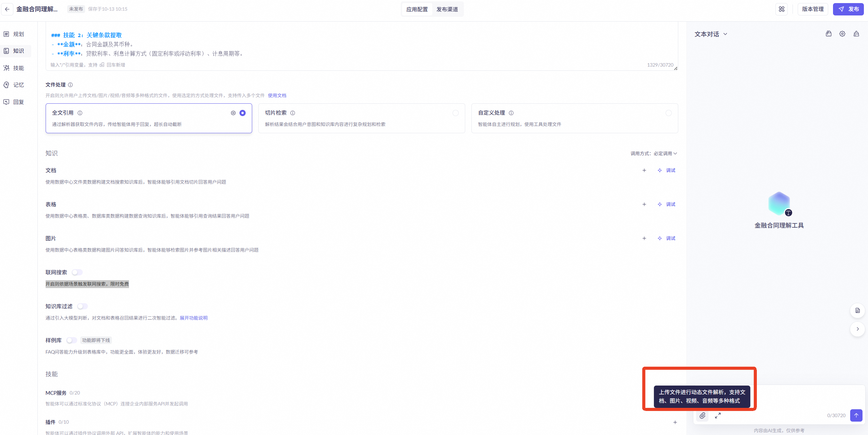Expand the 文本对话 mode dropdown
This screenshot has width=868, height=435.
click(x=711, y=34)
